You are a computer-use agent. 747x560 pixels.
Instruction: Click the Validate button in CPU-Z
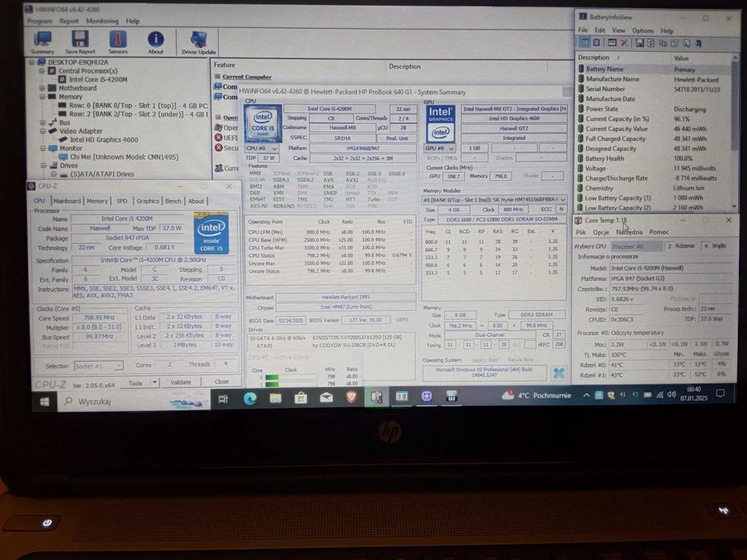[x=181, y=382]
